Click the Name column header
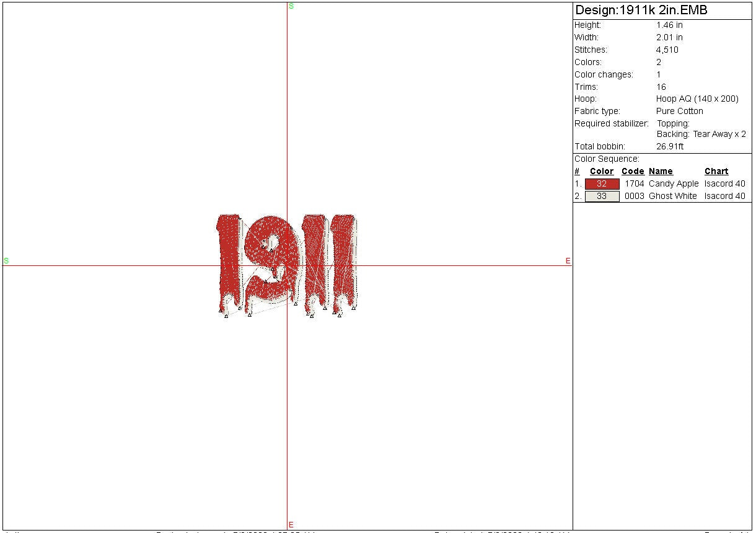756x533 pixels. 661,172
